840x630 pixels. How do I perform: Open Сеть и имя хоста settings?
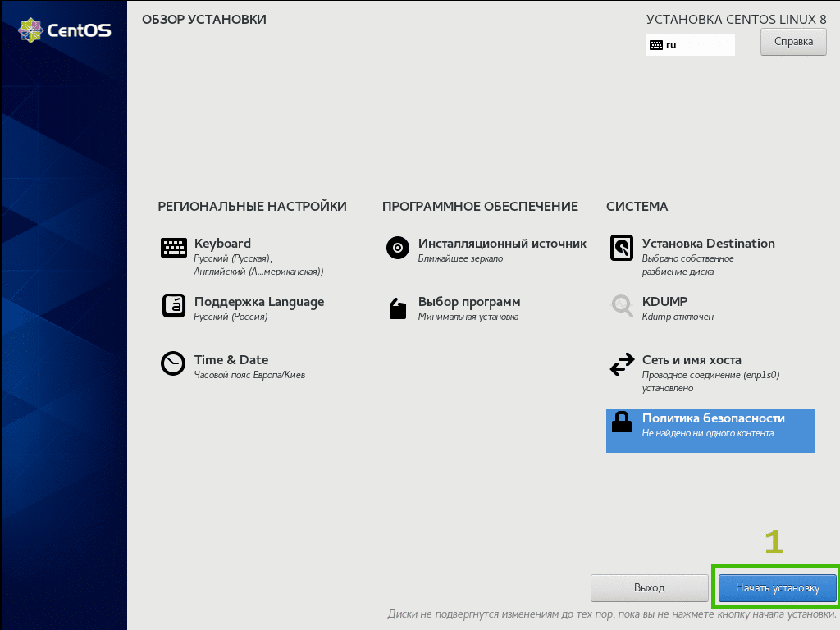pos(692,360)
